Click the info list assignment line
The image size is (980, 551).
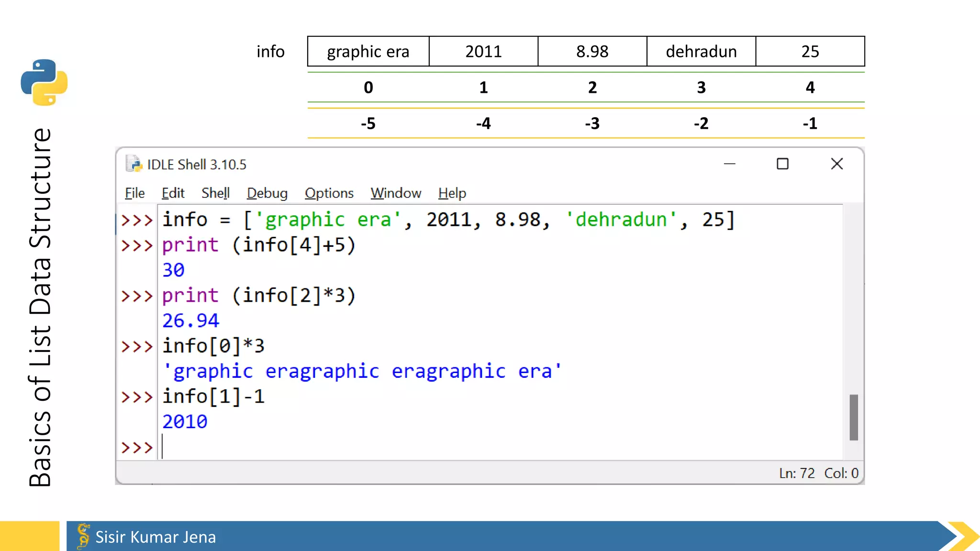(448, 220)
